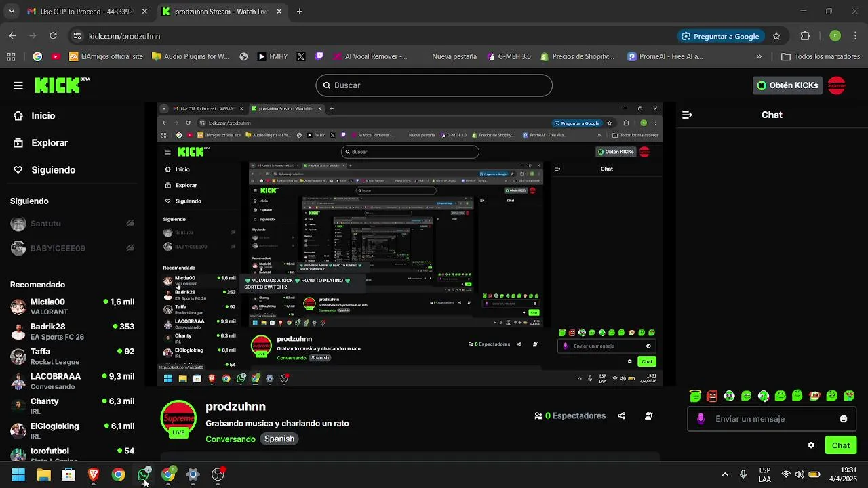Open recommended channel Taffa
Image resolution: width=868 pixels, height=488 pixels.
72,357
